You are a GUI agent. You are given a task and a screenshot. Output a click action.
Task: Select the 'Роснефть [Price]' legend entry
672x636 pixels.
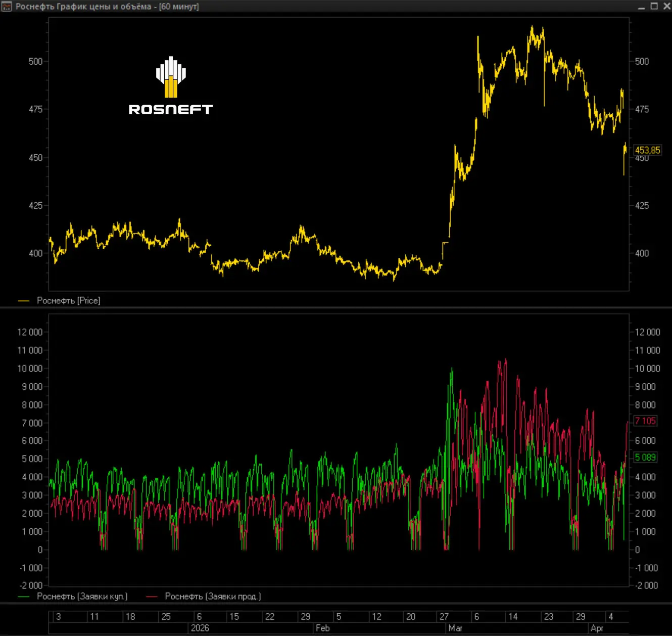point(68,300)
